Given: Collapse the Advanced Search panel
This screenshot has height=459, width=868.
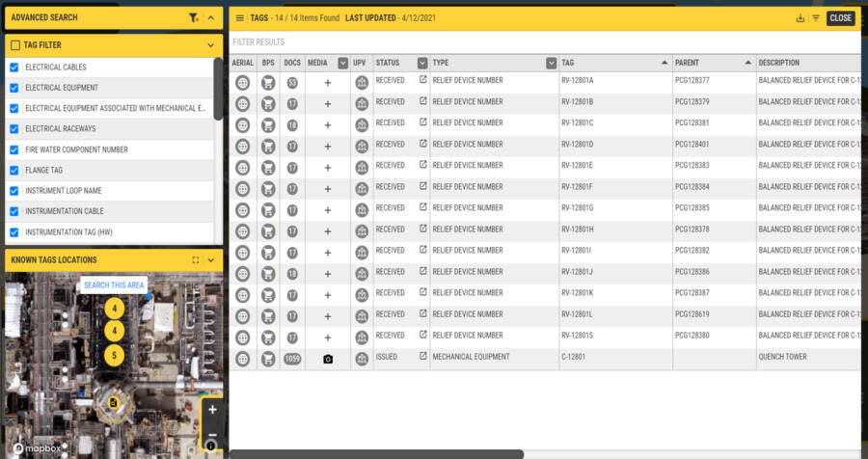Looking at the screenshot, I should [x=211, y=17].
